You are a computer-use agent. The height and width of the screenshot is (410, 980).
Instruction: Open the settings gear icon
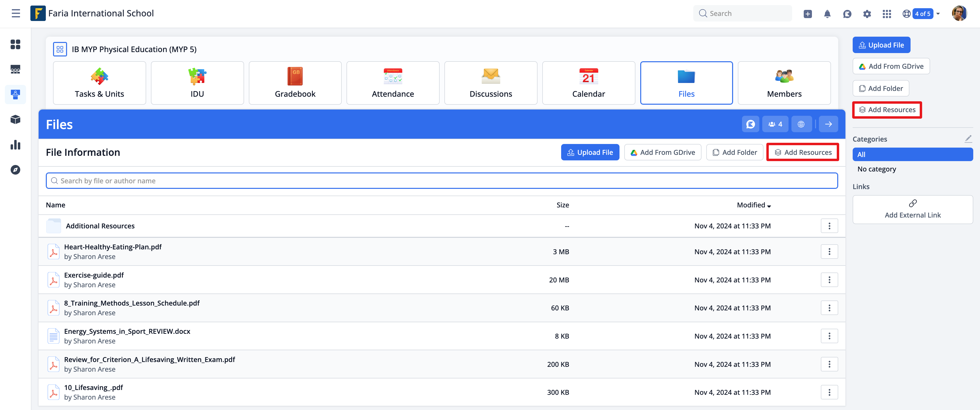pyautogui.click(x=867, y=14)
